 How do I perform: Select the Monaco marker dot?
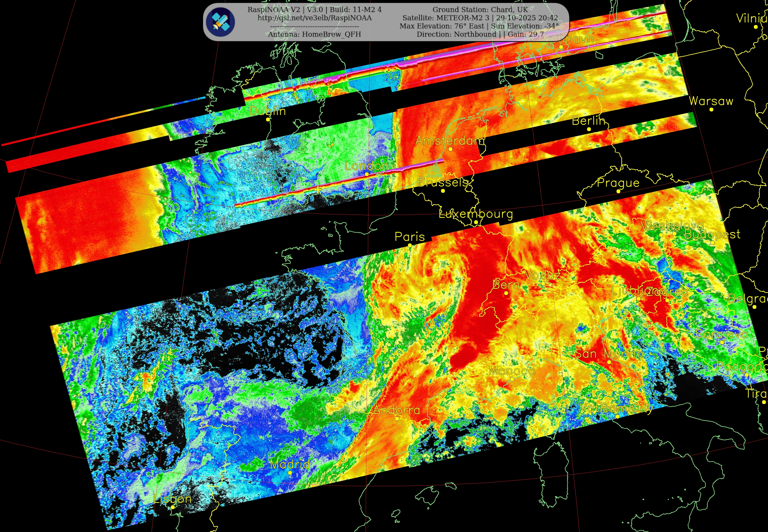tap(512, 379)
